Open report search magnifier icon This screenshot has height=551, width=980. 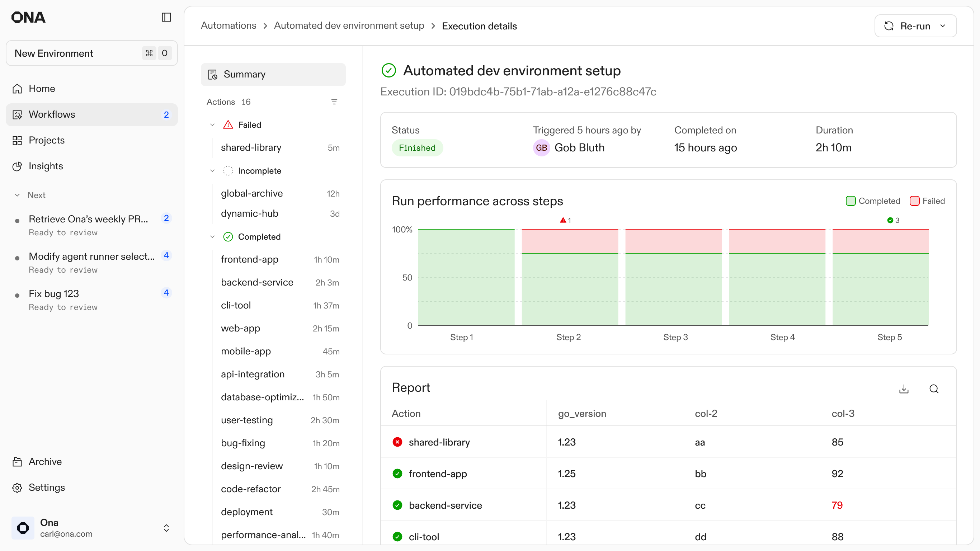click(934, 388)
